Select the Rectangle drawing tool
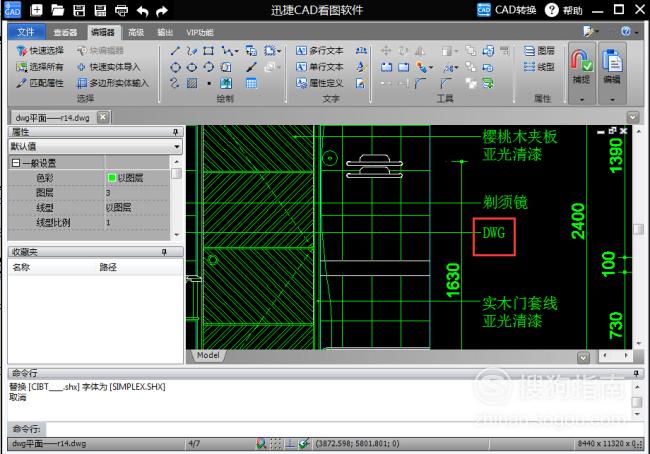 pyautogui.click(x=209, y=51)
